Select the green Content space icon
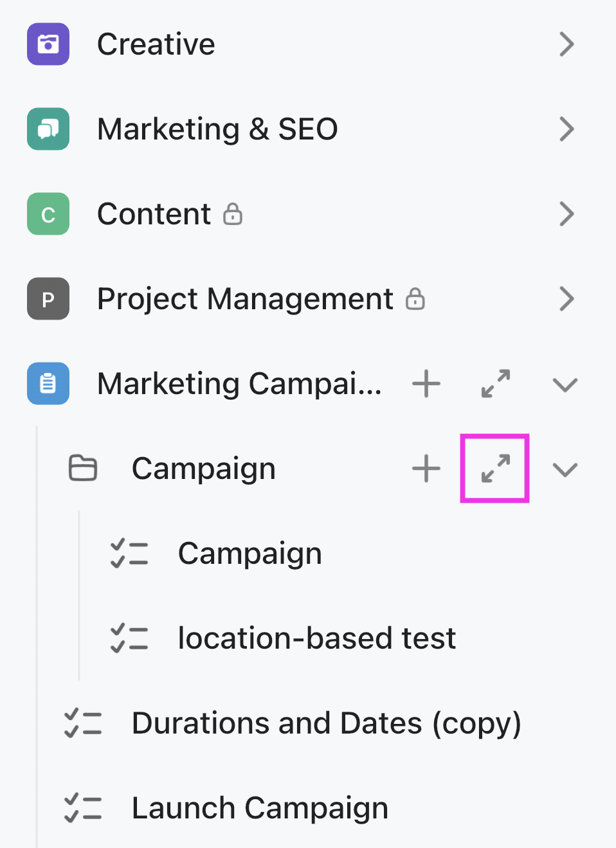The height and width of the screenshot is (848, 616). pos(48,214)
